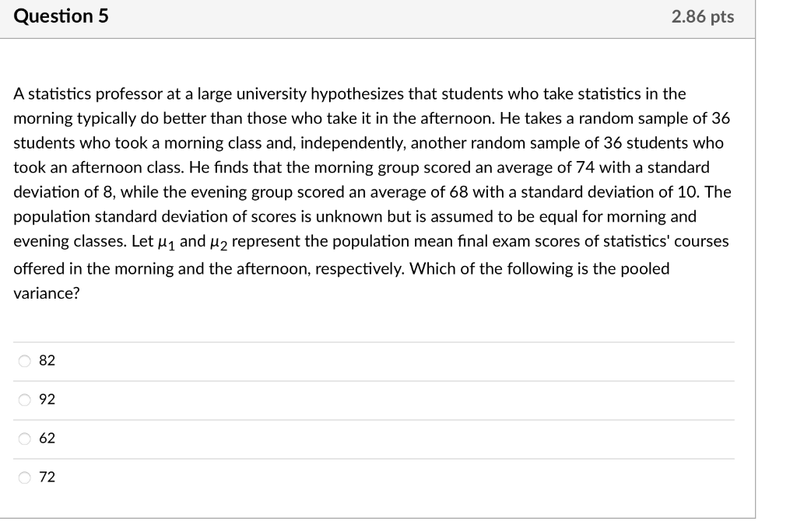Screen dimensions: 797x532
Task: Click the μ2 symbol in the question
Action: 217,242
